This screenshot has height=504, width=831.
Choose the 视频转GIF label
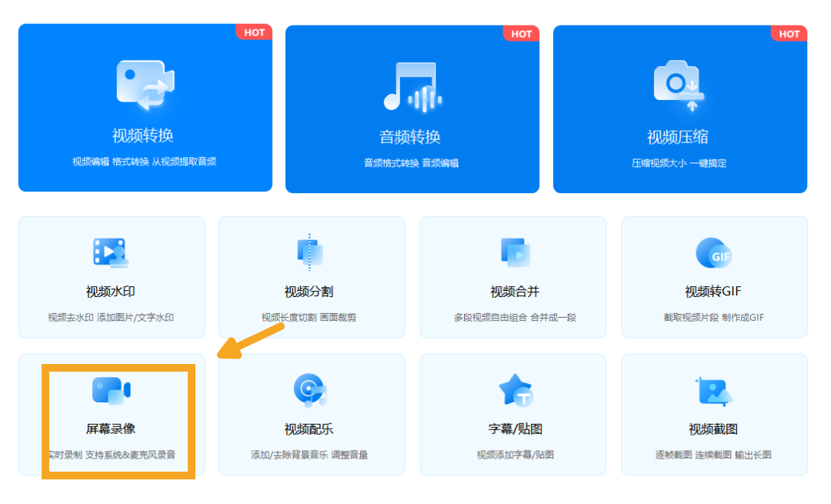(x=713, y=292)
